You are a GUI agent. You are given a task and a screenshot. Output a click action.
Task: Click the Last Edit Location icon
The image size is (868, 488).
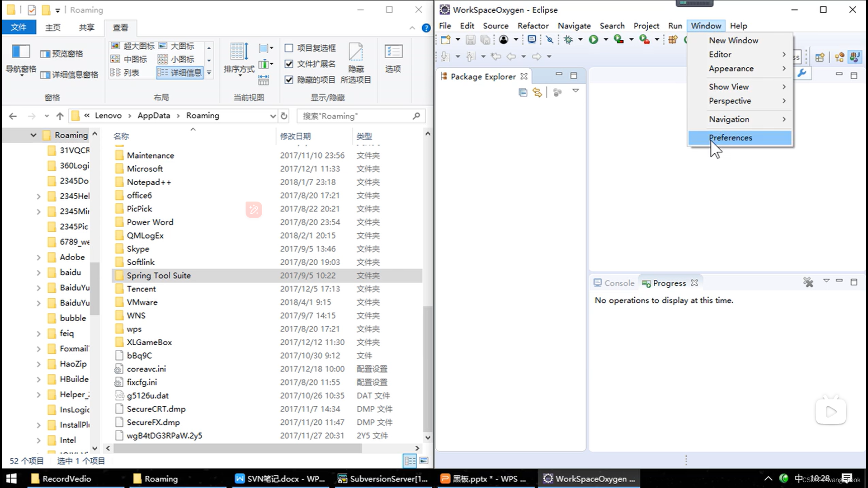pyautogui.click(x=496, y=56)
